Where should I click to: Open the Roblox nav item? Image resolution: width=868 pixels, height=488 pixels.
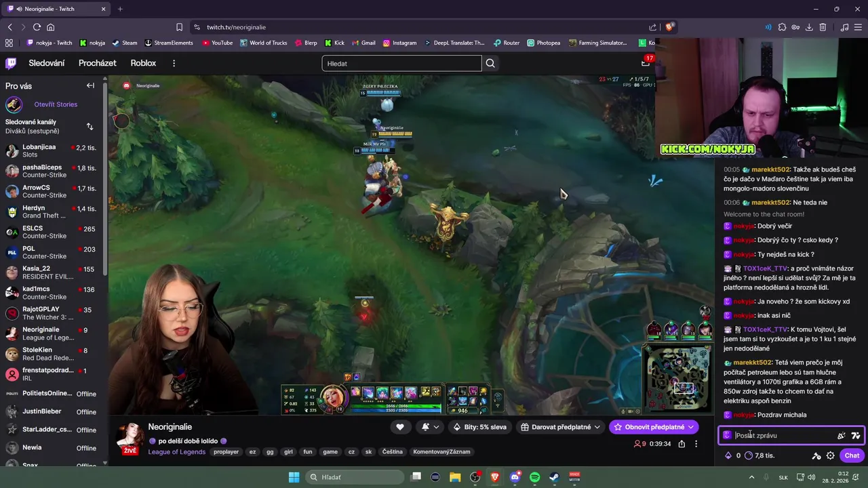[143, 63]
